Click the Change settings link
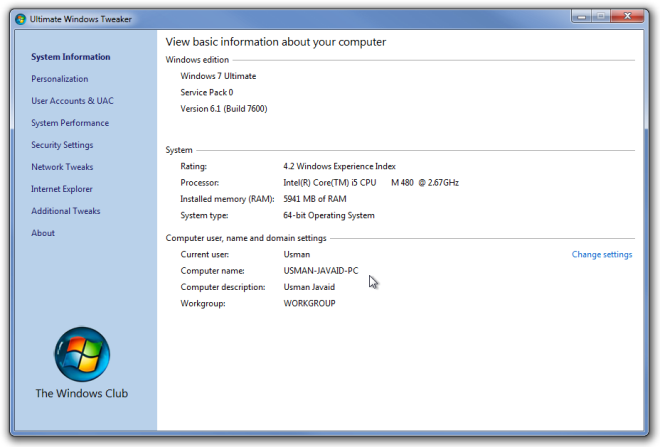The image size is (660, 447). pyautogui.click(x=602, y=255)
